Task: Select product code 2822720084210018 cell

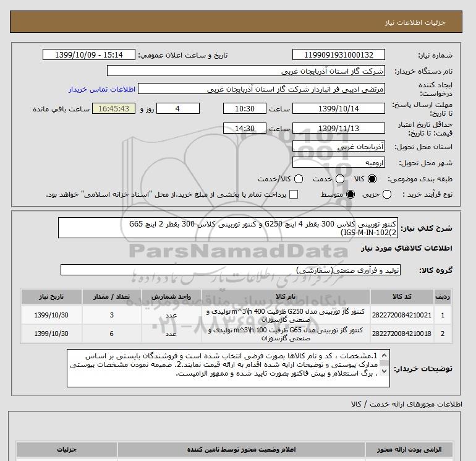Action: 402,334
